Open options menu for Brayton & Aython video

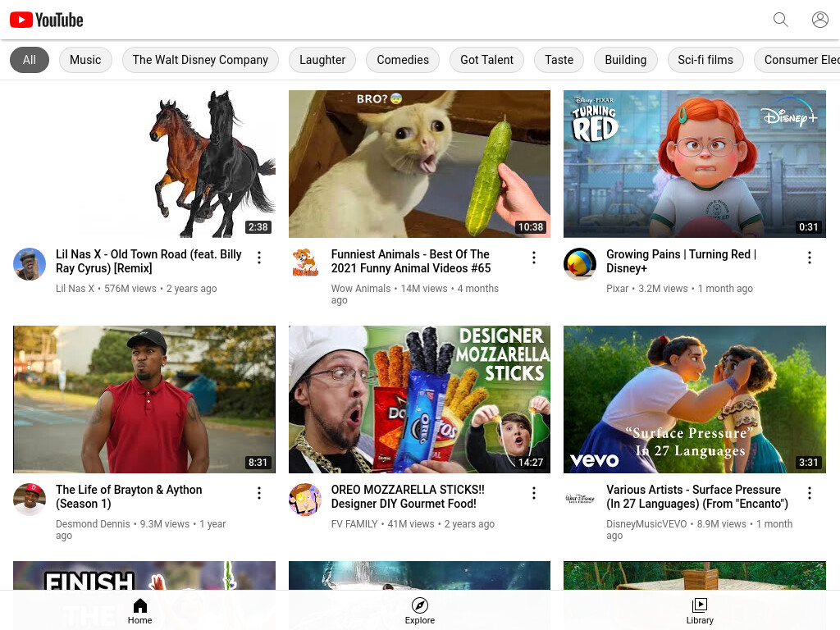[259, 493]
